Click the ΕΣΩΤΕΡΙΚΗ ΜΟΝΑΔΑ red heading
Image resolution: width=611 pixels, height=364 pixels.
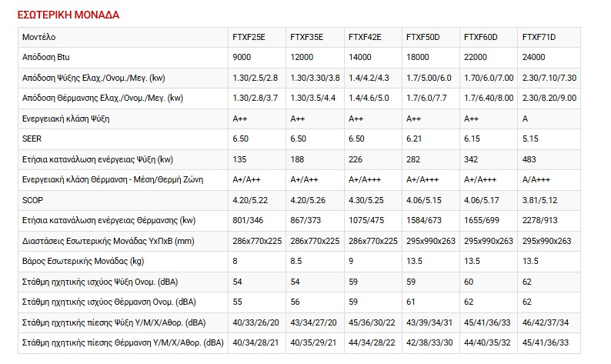coord(68,15)
